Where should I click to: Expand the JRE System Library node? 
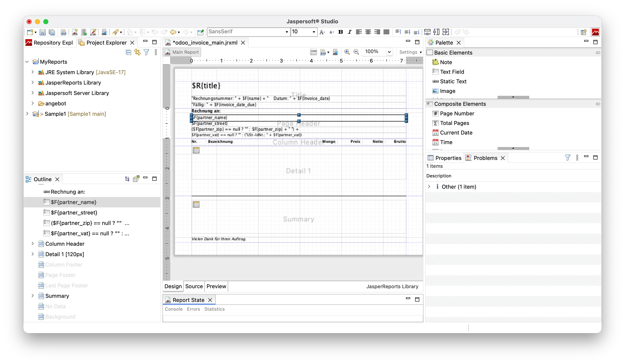tap(32, 72)
